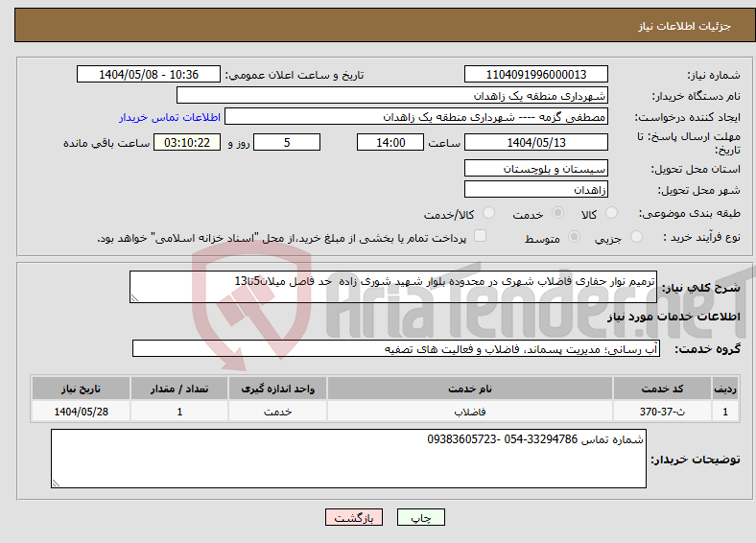Click the بازگشت back button

click(x=354, y=517)
